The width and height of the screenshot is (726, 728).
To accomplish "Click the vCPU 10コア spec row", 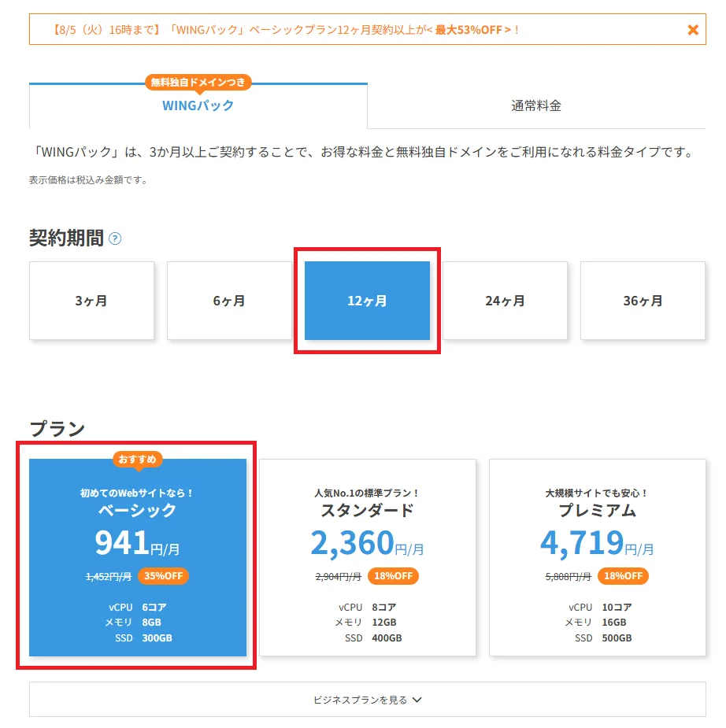I will [x=600, y=607].
